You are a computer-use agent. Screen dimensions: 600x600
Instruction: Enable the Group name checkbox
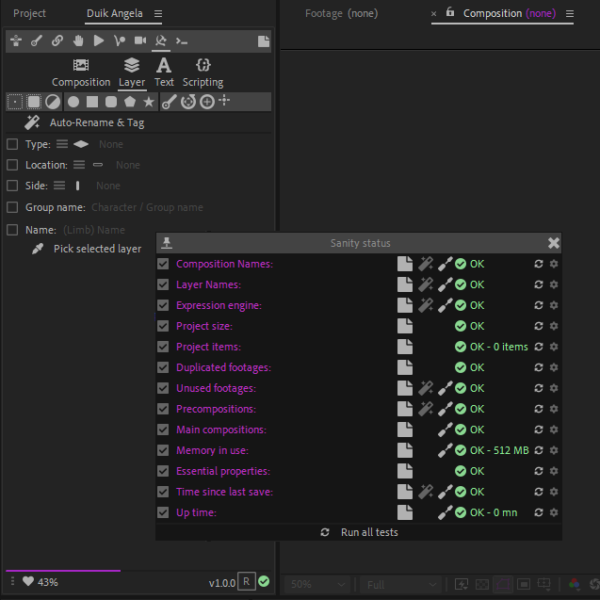[x=13, y=207]
